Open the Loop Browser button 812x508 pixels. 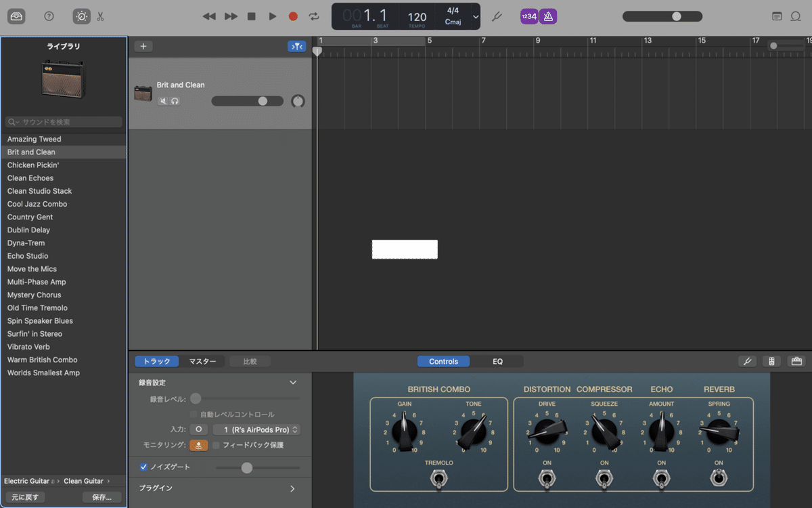[796, 16]
